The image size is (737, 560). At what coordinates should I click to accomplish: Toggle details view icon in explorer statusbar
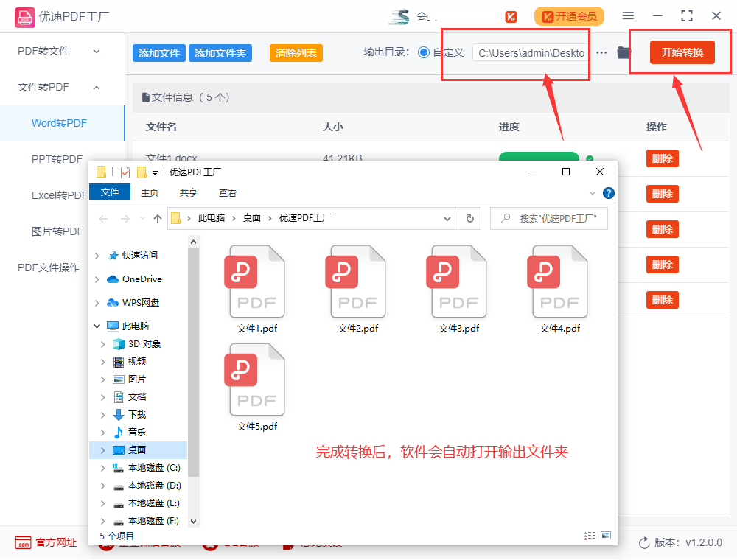click(x=588, y=535)
